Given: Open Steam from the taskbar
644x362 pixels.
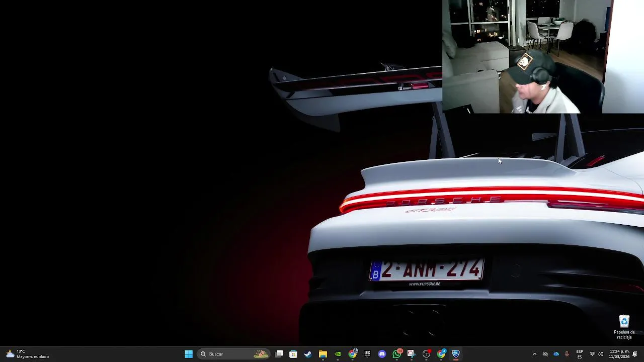Looking at the screenshot, I should (308, 354).
